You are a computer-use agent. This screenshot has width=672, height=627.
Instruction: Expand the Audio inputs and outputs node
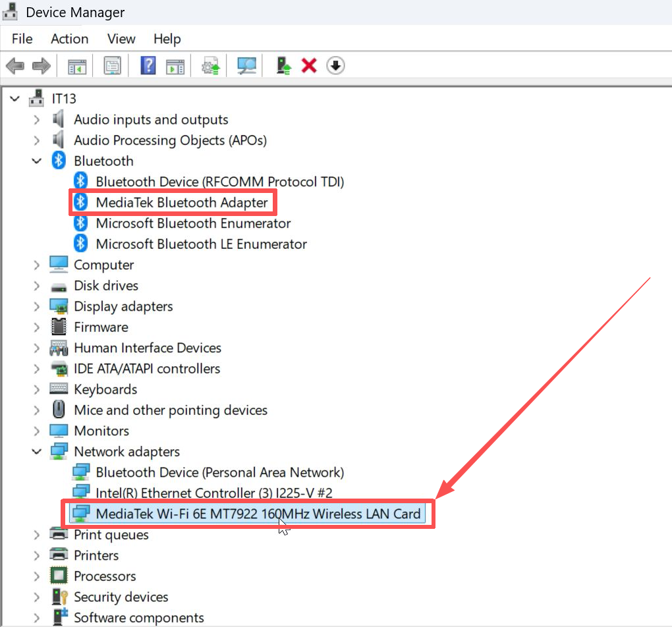37,120
